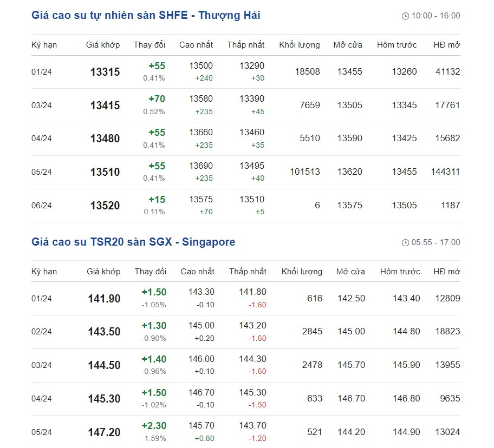Select the matched price 13415
Image resolution: width=494 pixels, height=448 pixels.
(105, 106)
